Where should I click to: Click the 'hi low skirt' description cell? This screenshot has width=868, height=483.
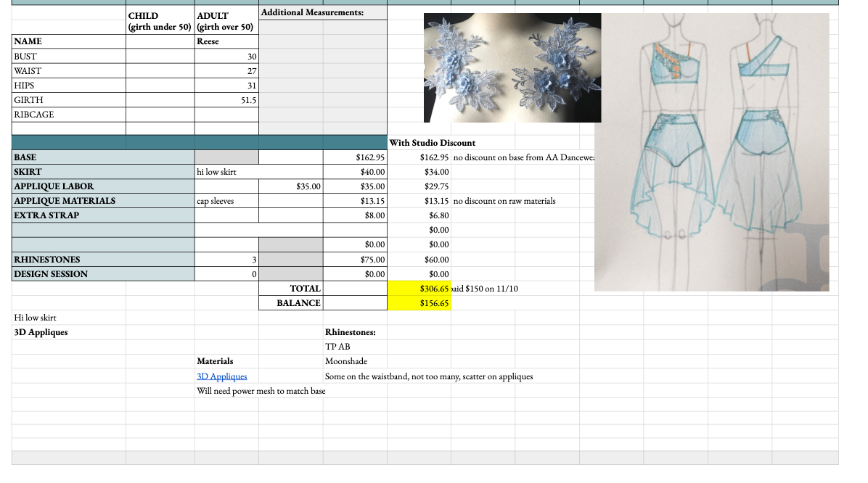click(x=258, y=171)
